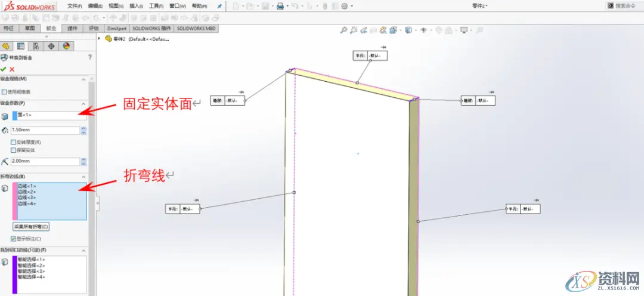
Task: Cancel with the red X icon
Action: click(12, 69)
